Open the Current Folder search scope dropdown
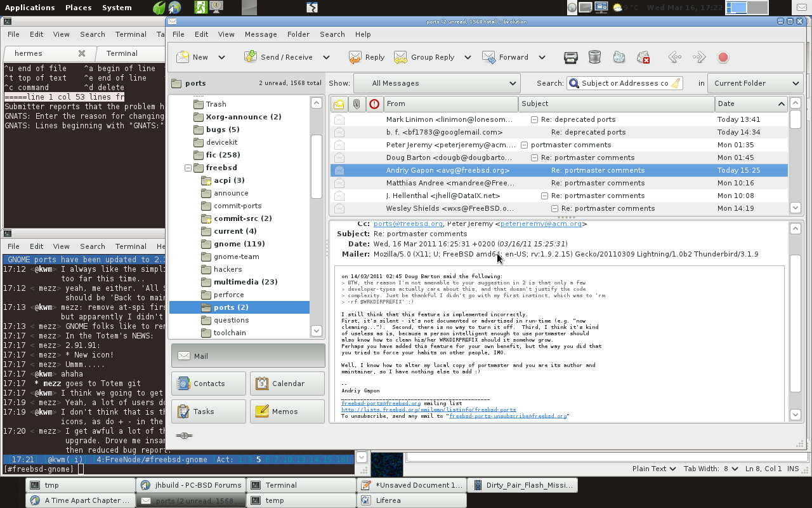812x508 pixels. (x=756, y=83)
